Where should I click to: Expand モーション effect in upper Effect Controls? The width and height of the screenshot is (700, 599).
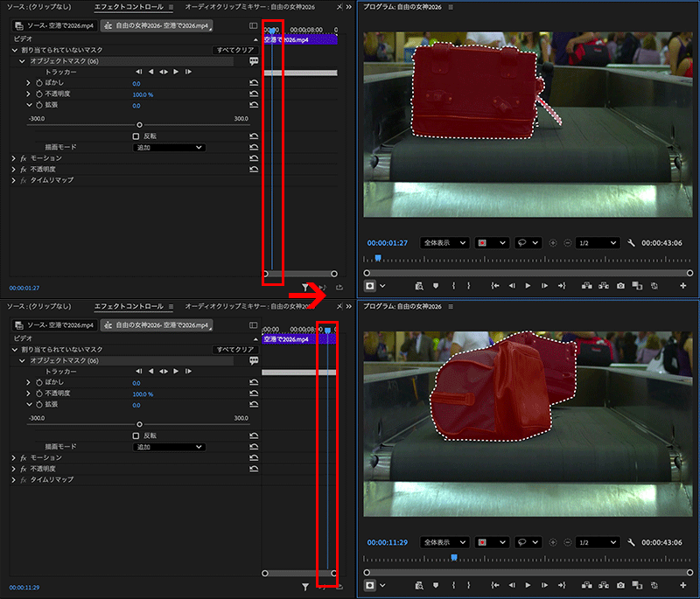[x=14, y=158]
